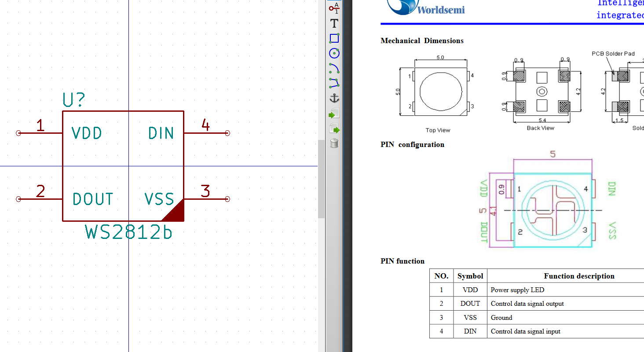Image resolution: width=644 pixels, height=352 pixels.
Task: Click the Symbol table header cell
Action: [x=470, y=276]
